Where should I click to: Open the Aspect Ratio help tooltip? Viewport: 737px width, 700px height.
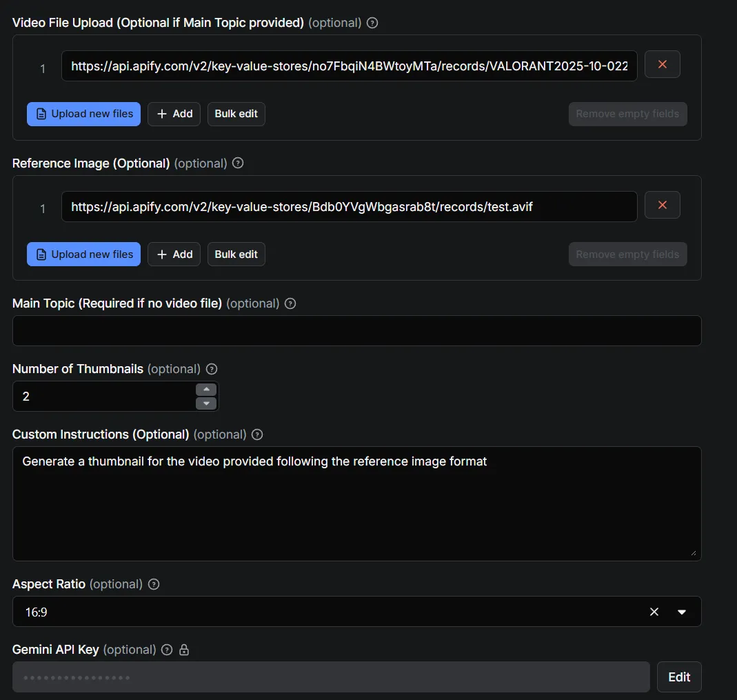153,584
